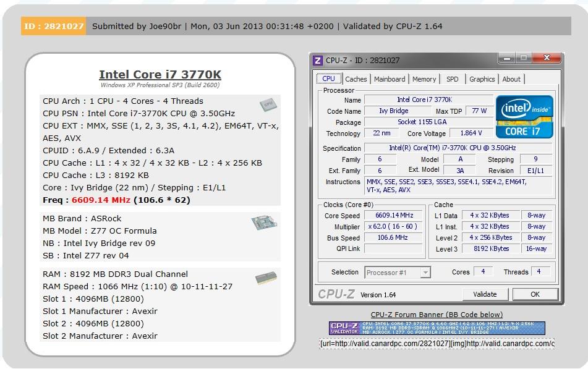Screen dimensions: 588x369
Task: Click the Max TDP value 77 W
Action: point(479,111)
